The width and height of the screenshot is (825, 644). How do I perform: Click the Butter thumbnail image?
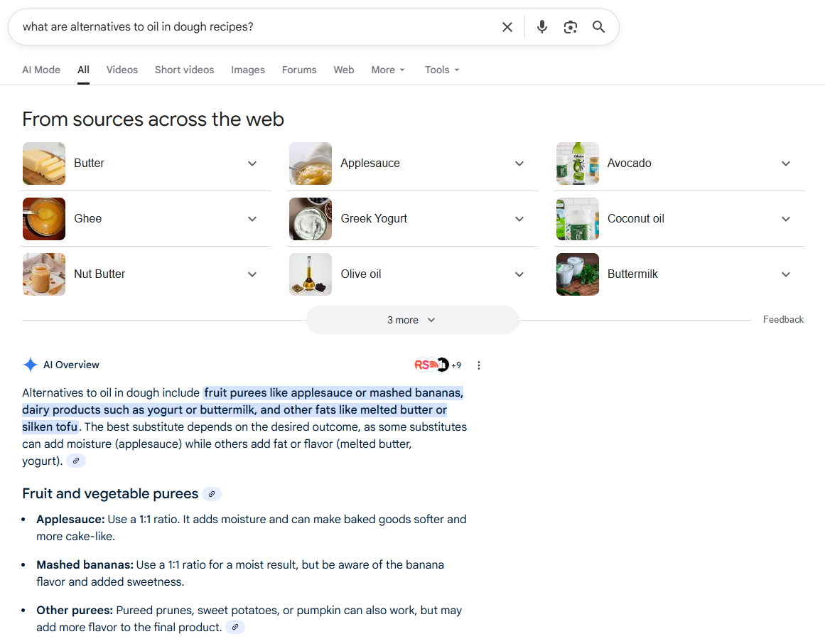[44, 163]
